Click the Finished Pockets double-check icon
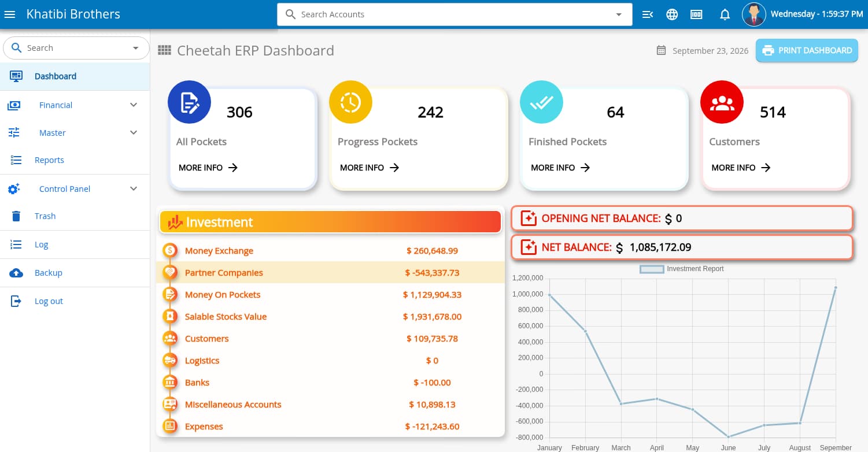The height and width of the screenshot is (452, 868). [541, 102]
